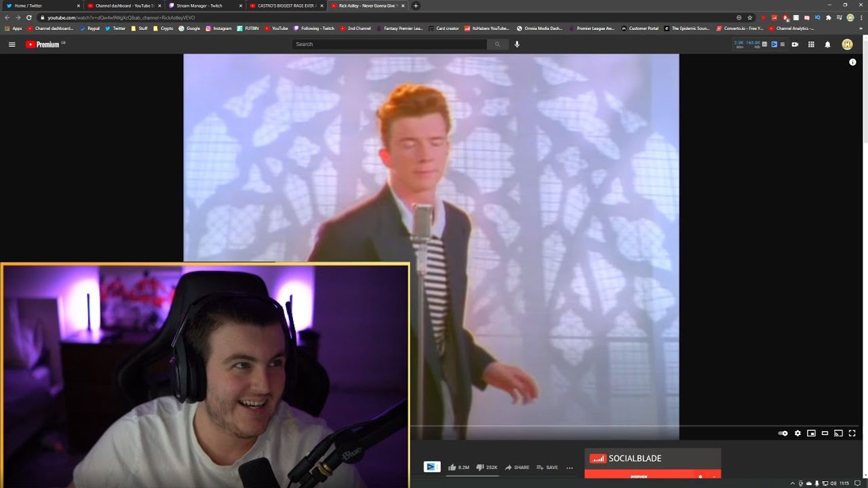This screenshot has height=488, width=868.
Task: Open more actions ellipsis below video
Action: tap(570, 468)
